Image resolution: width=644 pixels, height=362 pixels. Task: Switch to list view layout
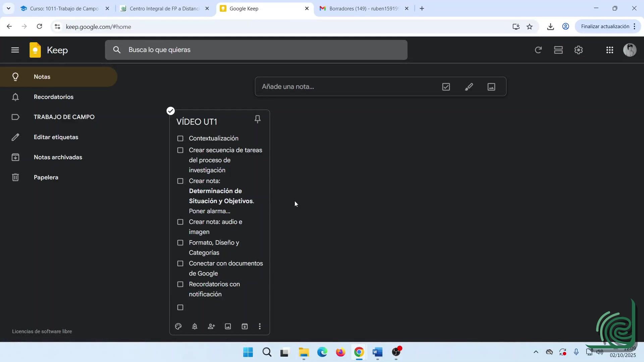558,50
